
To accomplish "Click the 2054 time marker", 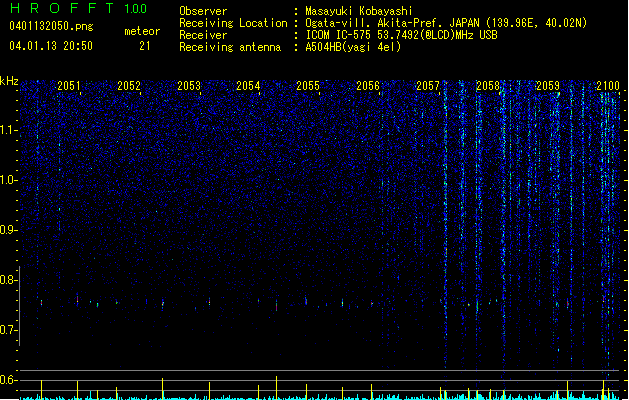I will click(x=248, y=86).
